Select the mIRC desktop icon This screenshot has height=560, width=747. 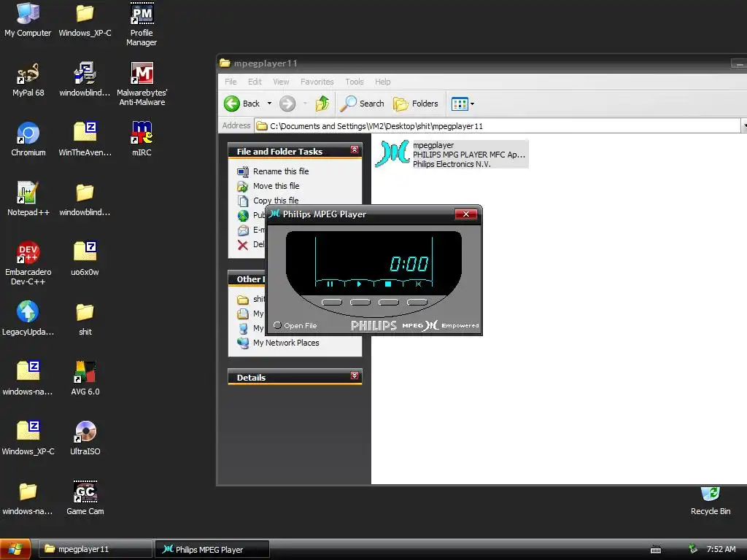142,139
